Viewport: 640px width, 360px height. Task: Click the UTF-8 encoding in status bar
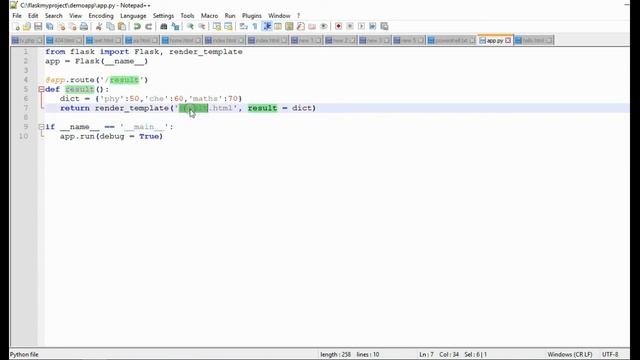(610, 354)
